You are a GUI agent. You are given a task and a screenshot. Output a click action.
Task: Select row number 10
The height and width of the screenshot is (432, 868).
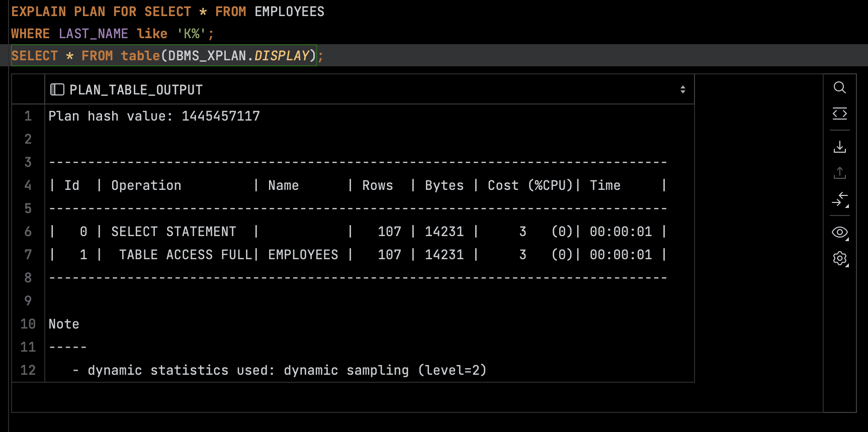click(x=28, y=324)
